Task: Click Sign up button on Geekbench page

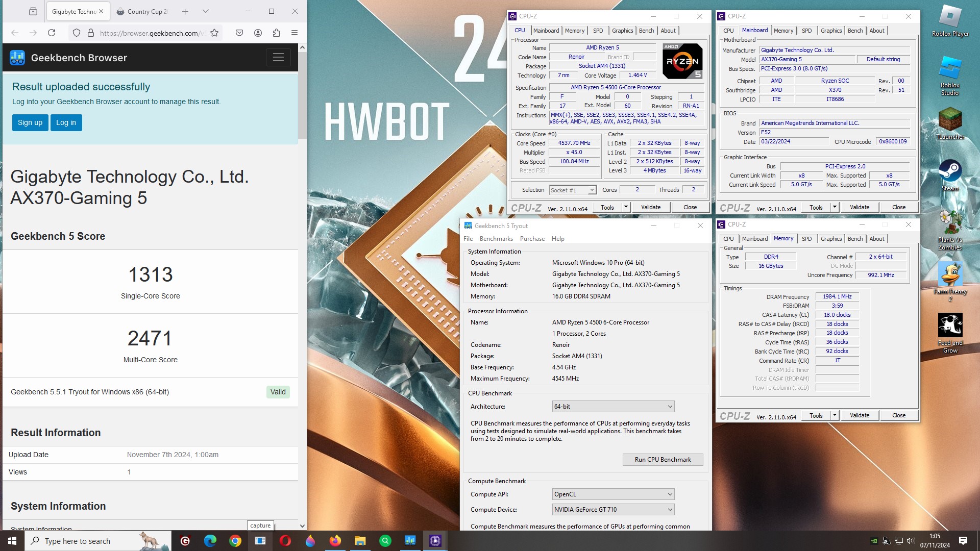Action: pos(30,122)
